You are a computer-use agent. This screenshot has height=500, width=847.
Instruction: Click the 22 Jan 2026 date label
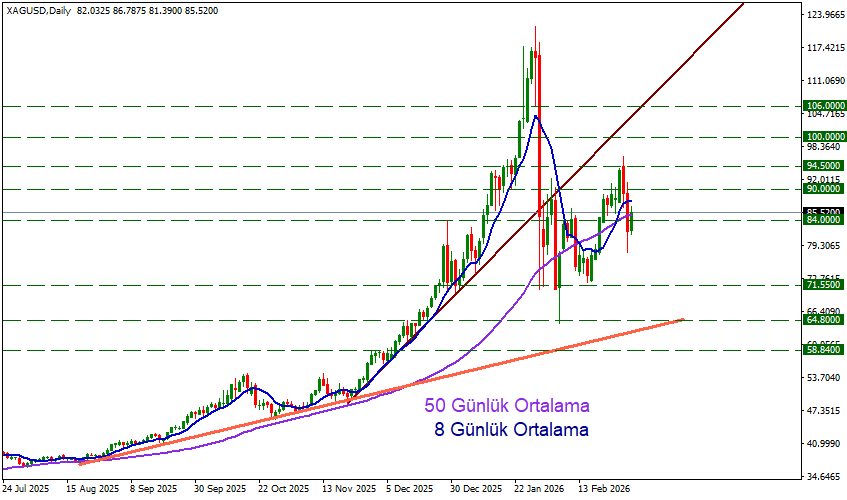[539, 490]
